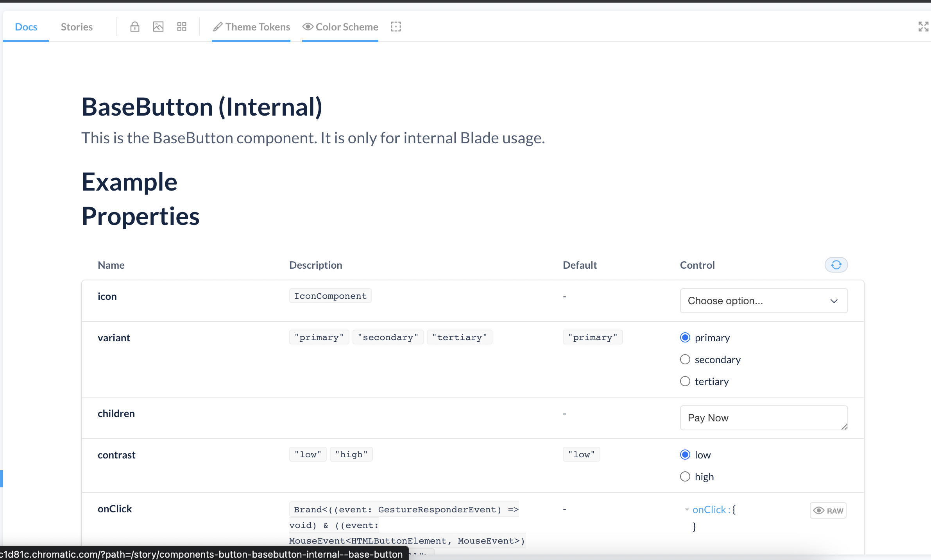Enter fullscreen with the expand icon
931x560 pixels.
click(x=923, y=27)
